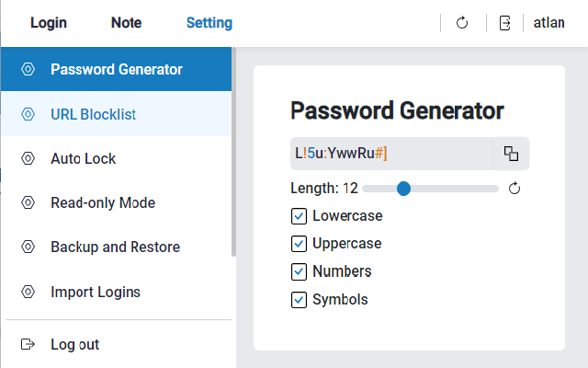Click the icon next to Read-only Mode
The image size is (588, 368).
coord(28,202)
